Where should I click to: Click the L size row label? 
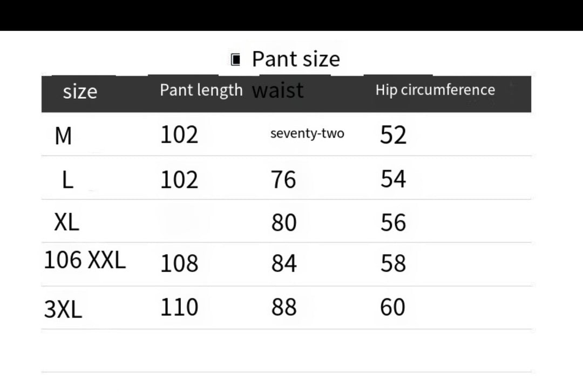(67, 180)
